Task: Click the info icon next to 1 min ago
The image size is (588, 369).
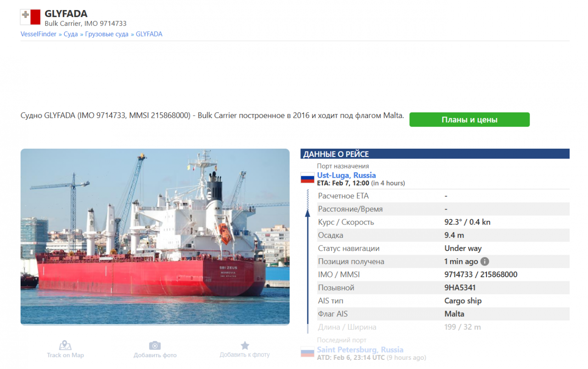Action: tap(485, 262)
